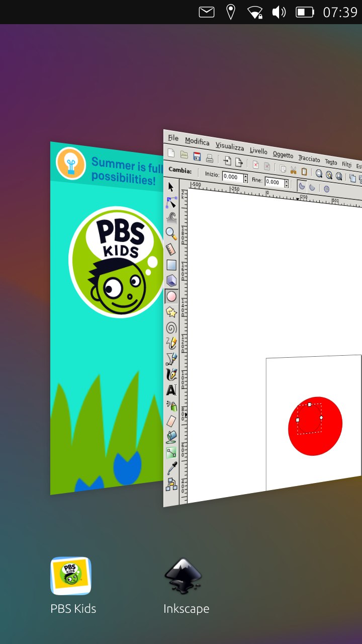362x644 pixels.
Task: Click the Import icon in Inkscape toolbar
Action: [x=228, y=160]
